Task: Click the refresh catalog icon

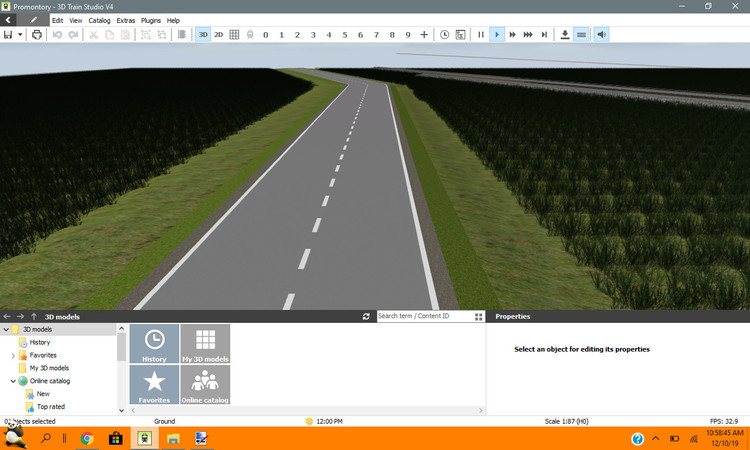Action: click(366, 316)
